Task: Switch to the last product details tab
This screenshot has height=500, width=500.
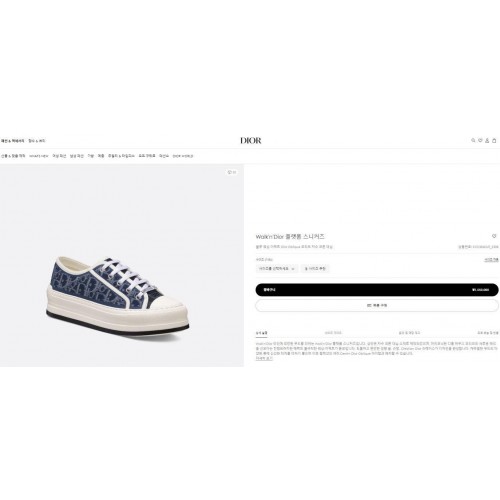Action: [x=488, y=333]
